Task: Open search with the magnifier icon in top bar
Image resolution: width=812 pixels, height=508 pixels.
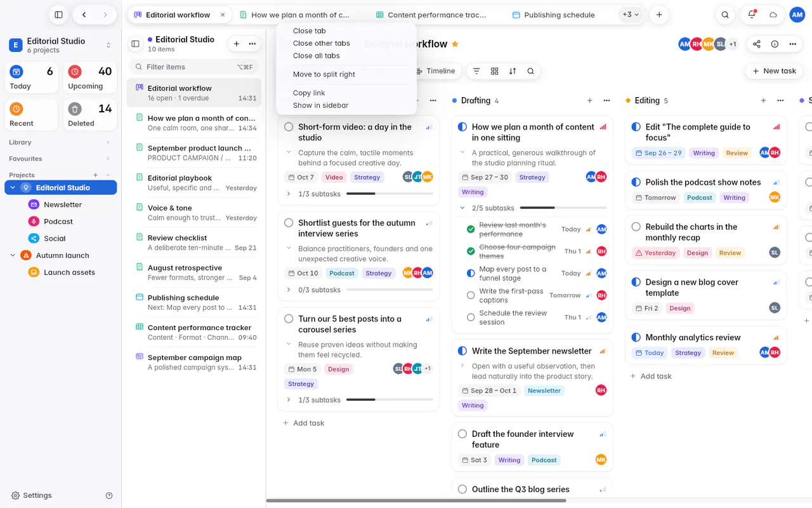Action: [725, 15]
